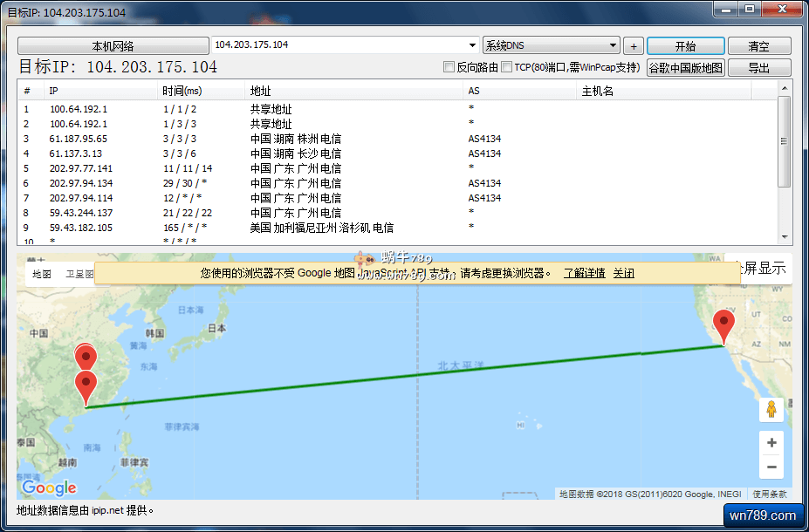Viewport: 809px width, 532px height.
Task: Enable the 反向路由 checkbox
Action: [x=449, y=67]
